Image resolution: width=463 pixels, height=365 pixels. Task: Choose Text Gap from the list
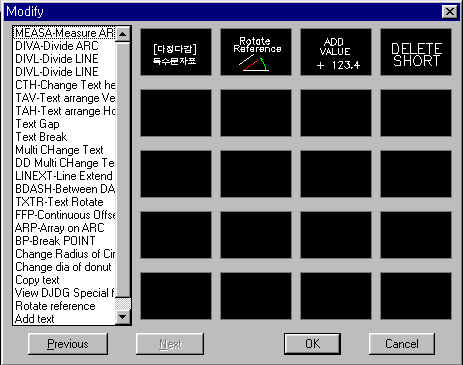pos(65,124)
